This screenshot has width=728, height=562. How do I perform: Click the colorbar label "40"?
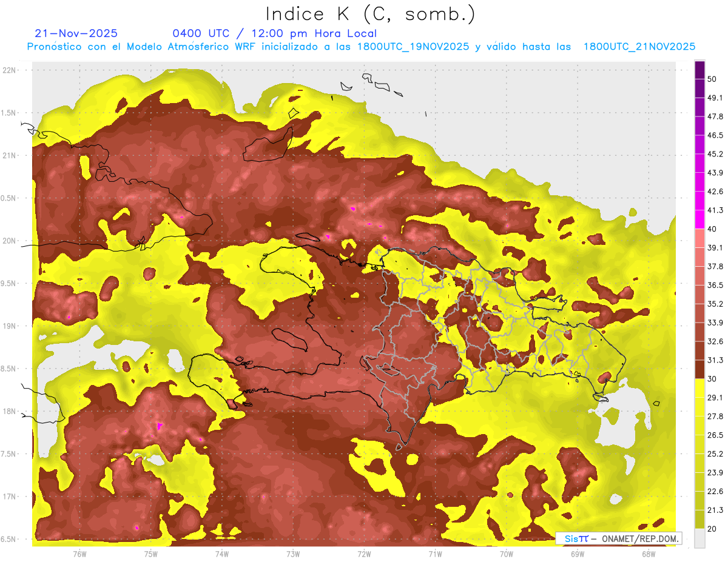click(x=712, y=229)
